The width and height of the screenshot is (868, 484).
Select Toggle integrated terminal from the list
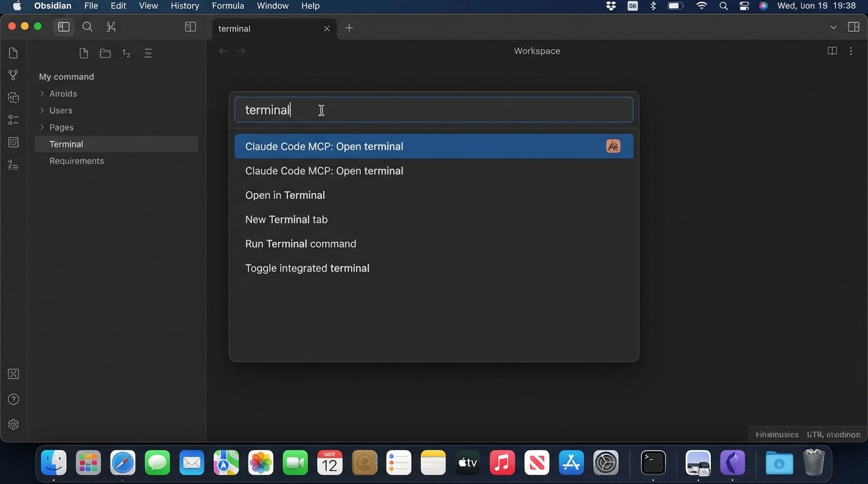click(x=307, y=268)
